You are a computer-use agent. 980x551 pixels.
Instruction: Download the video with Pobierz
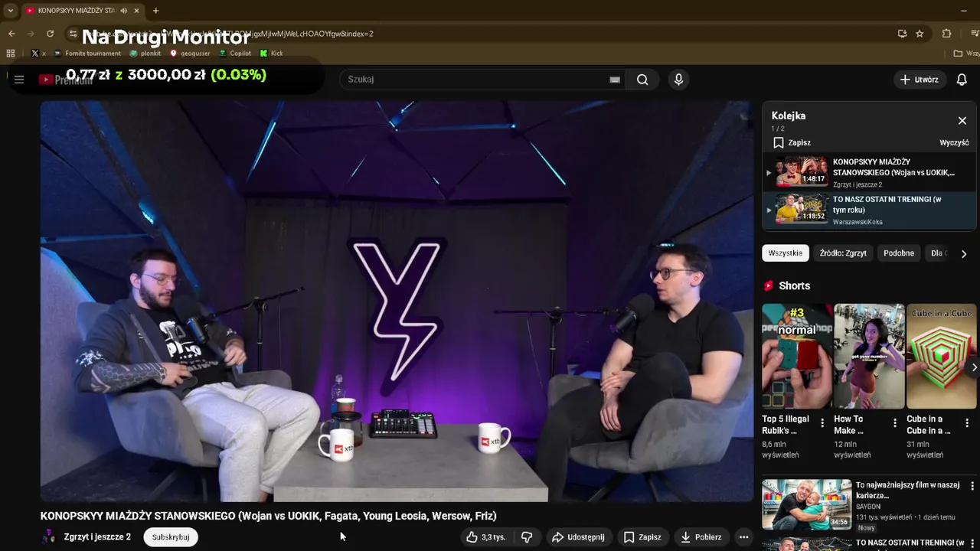[x=701, y=537]
